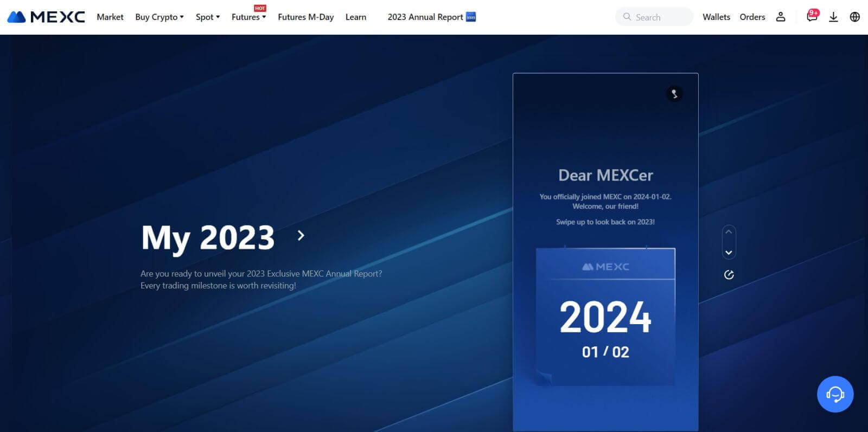
Task: Expand the Futures dropdown menu
Action: tap(248, 17)
